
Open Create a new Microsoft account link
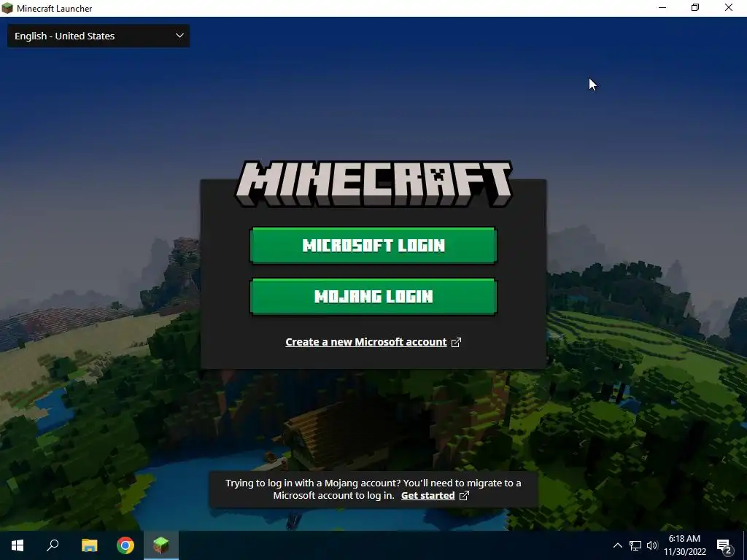(373, 342)
